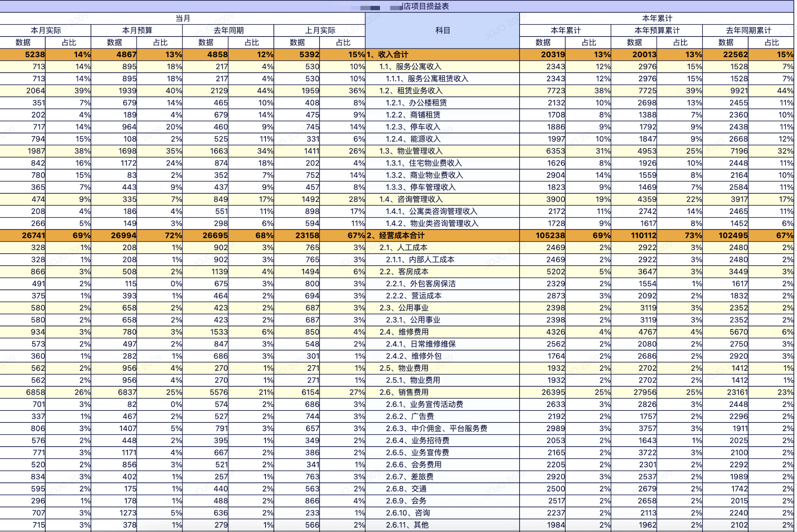Screen dimensions: 797x532
Task: Click the 2、经营成本合计 row label
Action: click(x=395, y=235)
